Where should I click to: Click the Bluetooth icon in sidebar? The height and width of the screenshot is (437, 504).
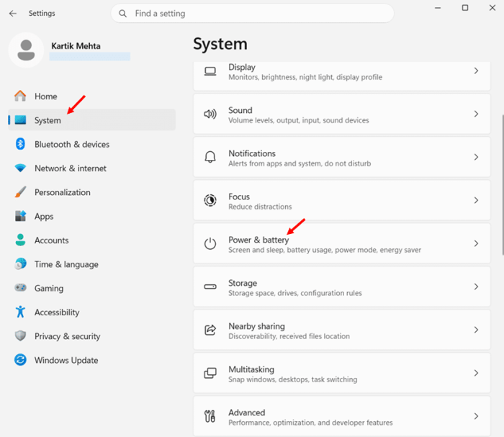point(20,144)
